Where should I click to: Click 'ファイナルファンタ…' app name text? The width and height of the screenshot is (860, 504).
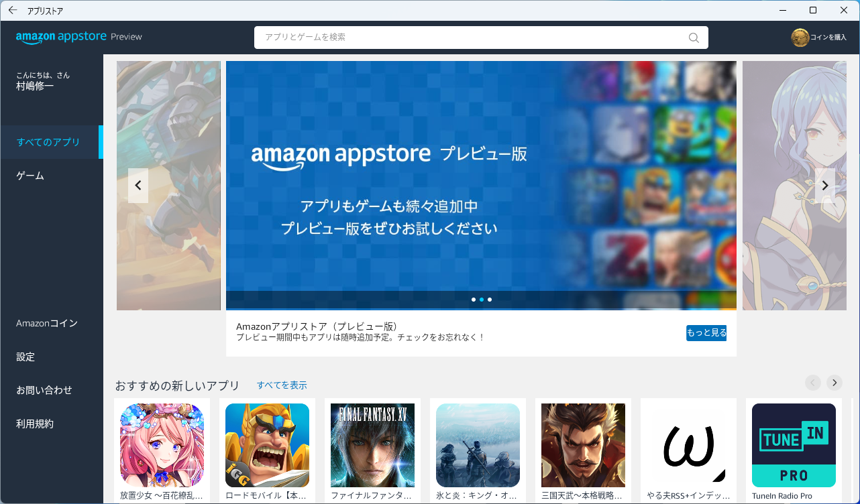pos(371,496)
